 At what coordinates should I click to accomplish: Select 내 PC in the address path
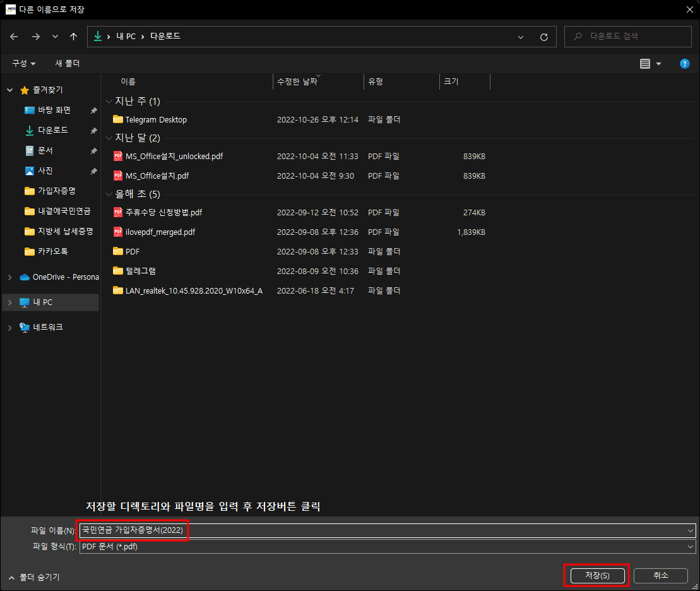coord(126,36)
